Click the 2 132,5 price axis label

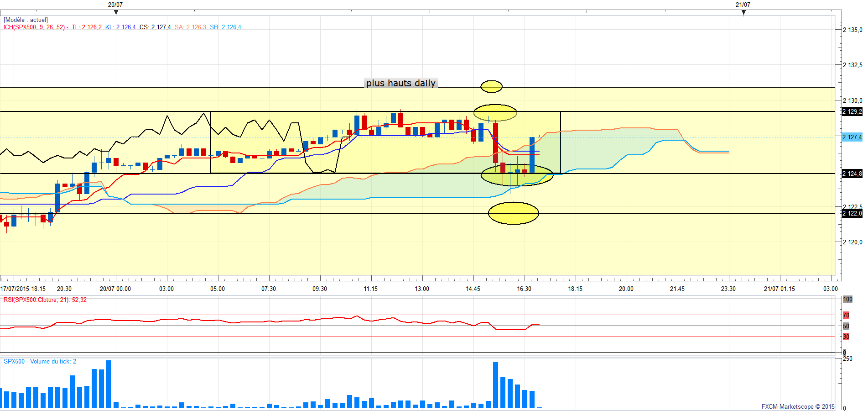853,65
